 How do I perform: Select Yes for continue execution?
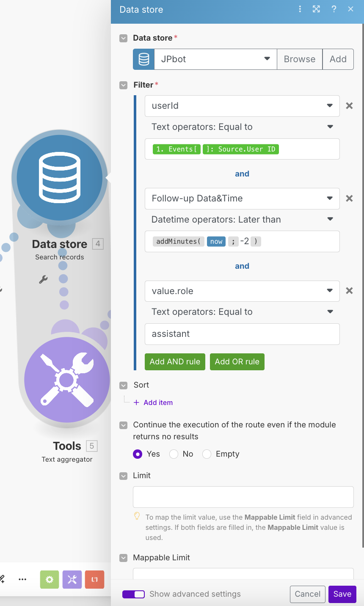(138, 454)
